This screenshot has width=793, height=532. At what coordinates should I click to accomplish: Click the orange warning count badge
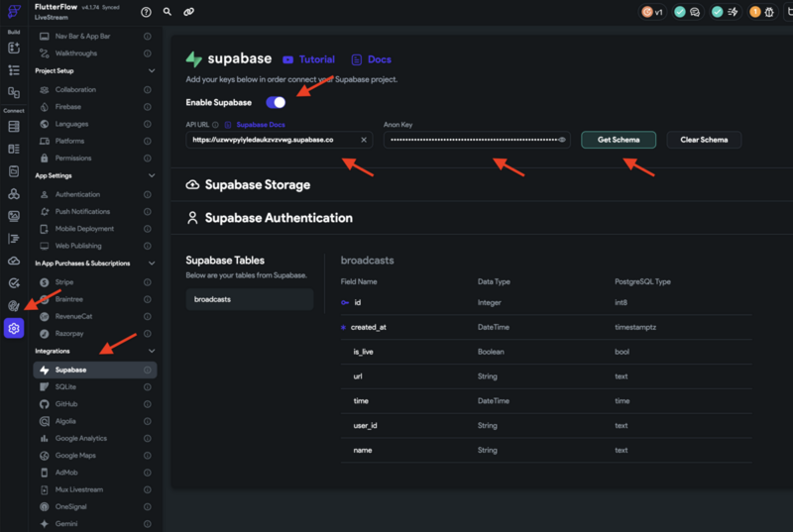pos(755,12)
